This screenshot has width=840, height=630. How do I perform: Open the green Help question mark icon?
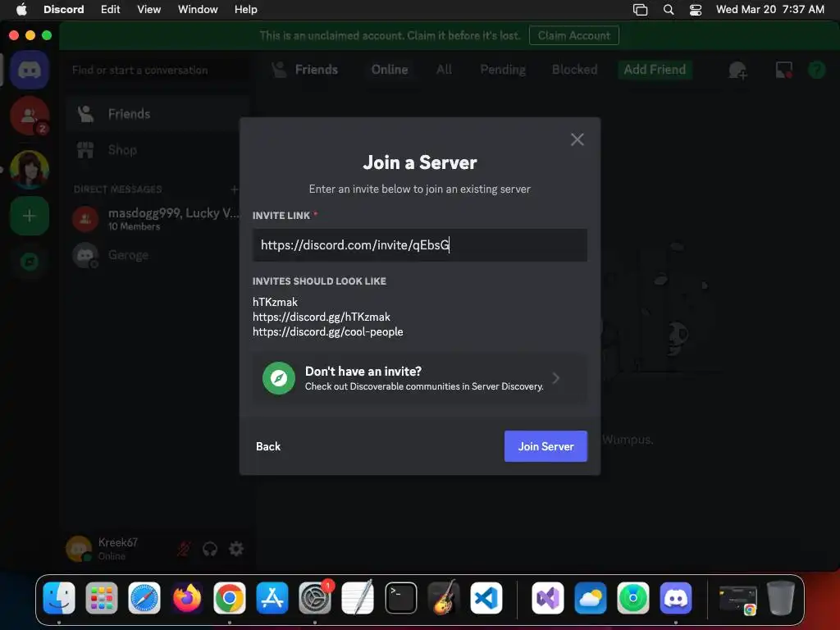tap(816, 70)
